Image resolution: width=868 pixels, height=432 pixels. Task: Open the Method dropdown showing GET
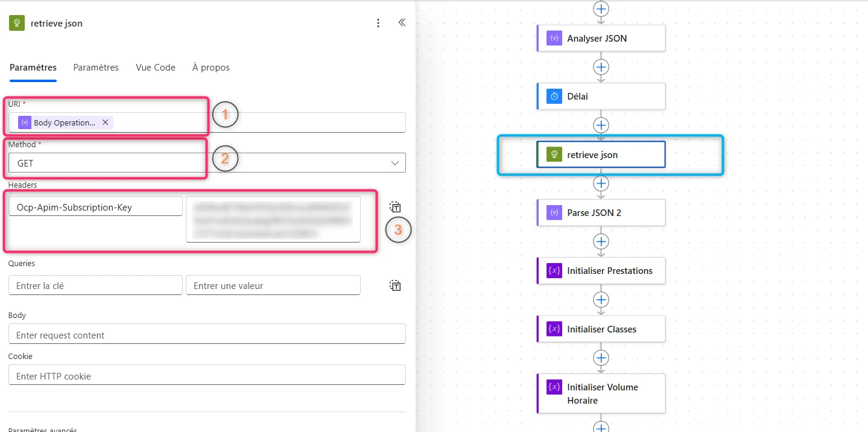(x=207, y=163)
